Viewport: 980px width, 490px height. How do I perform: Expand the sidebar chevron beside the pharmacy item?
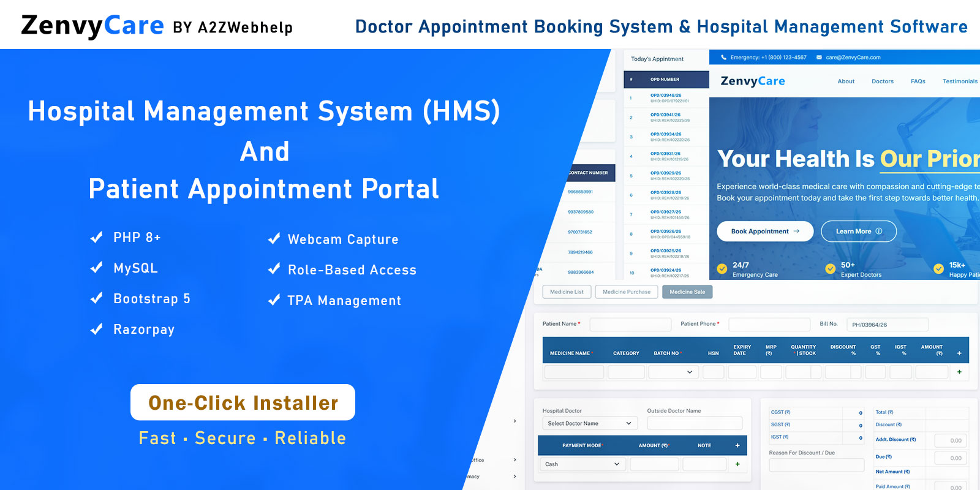pos(514,477)
